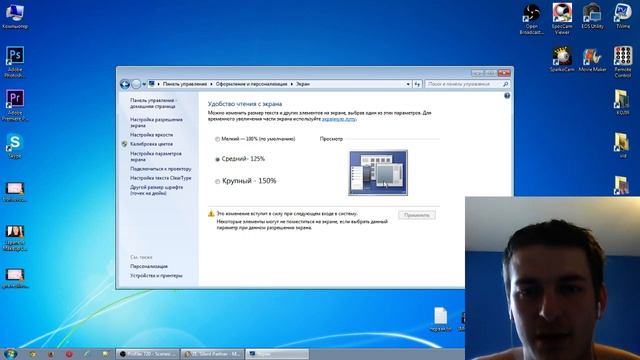This screenshot has width=640, height=360.
Task: Open Настройка параметров экрана link
Action: pos(156,156)
